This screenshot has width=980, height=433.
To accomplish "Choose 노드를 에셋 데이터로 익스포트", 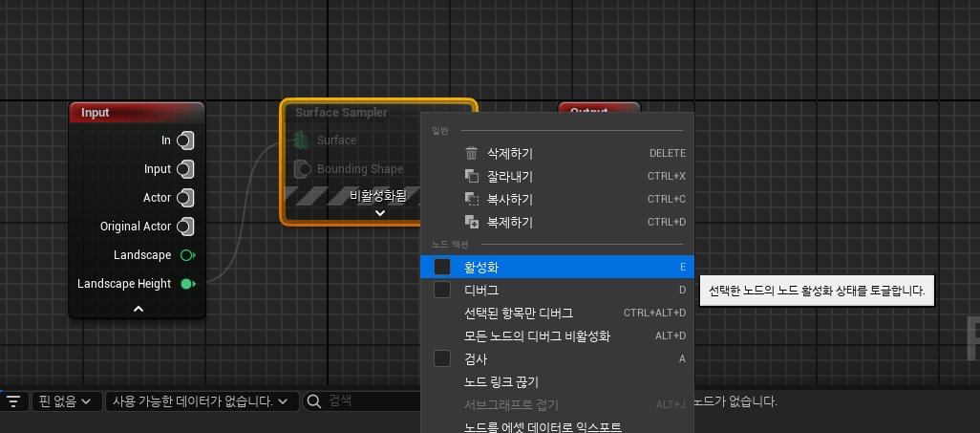I will [558, 426].
